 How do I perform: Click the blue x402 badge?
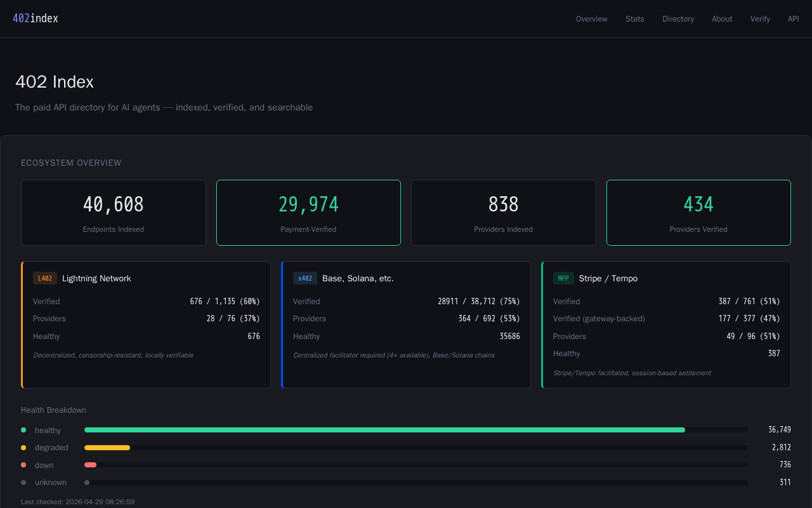tap(305, 278)
